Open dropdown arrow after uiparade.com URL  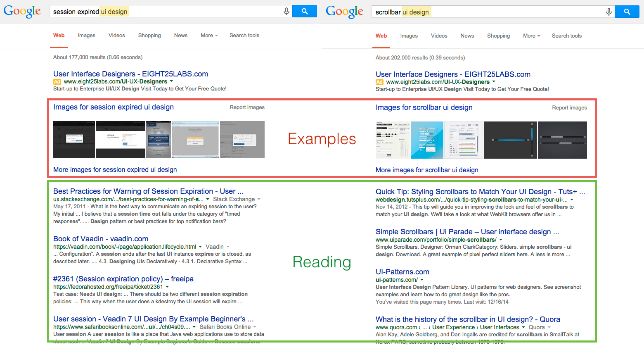501,240
